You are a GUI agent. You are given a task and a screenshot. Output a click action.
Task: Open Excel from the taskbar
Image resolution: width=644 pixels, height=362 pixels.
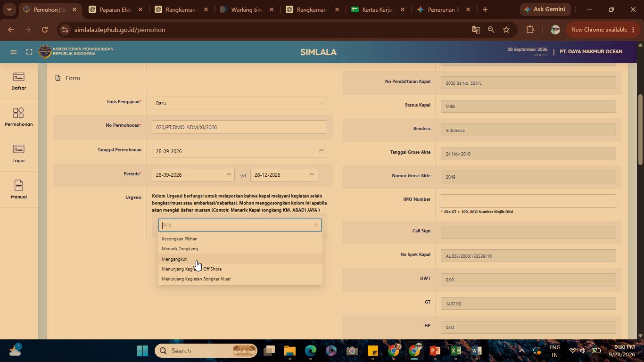[x=455, y=351]
